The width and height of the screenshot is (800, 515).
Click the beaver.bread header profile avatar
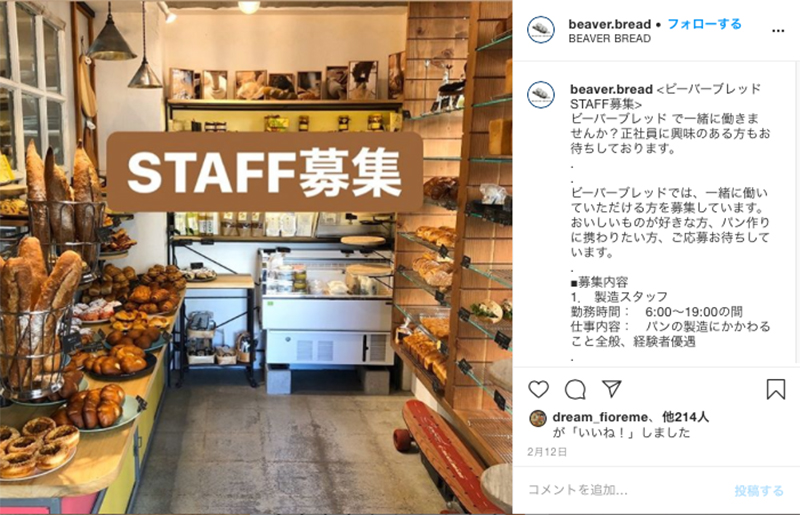(x=541, y=30)
